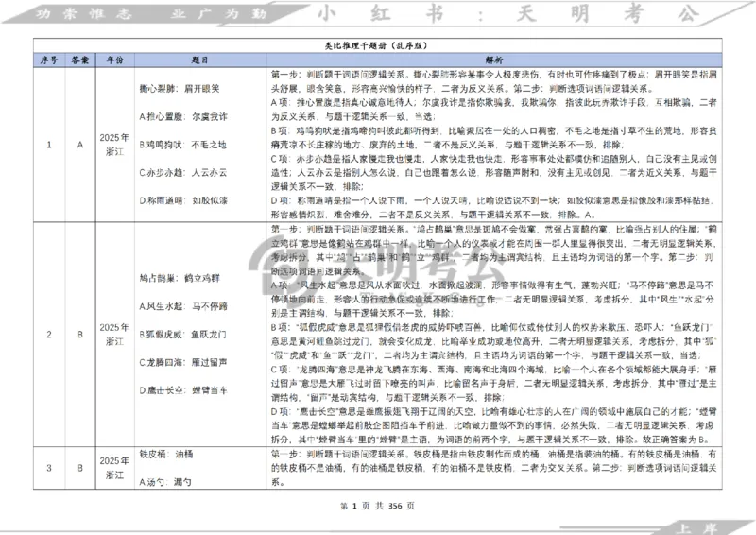Screen dimensions: 756x535
Task: Select option A.汤勺：漏勺
Action: 165,482
